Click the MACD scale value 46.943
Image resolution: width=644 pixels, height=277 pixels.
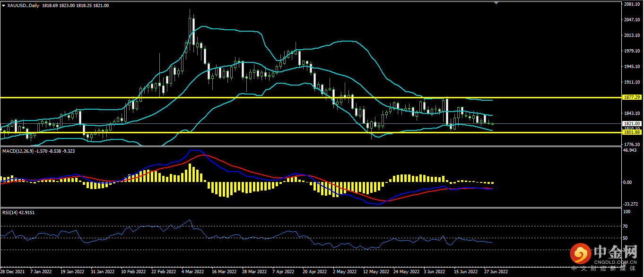630,150
